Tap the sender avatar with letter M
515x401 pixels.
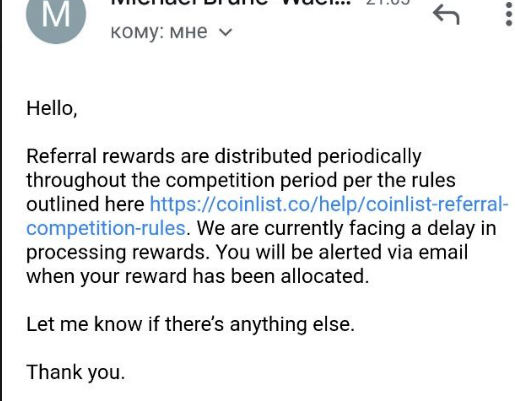click(56, 14)
